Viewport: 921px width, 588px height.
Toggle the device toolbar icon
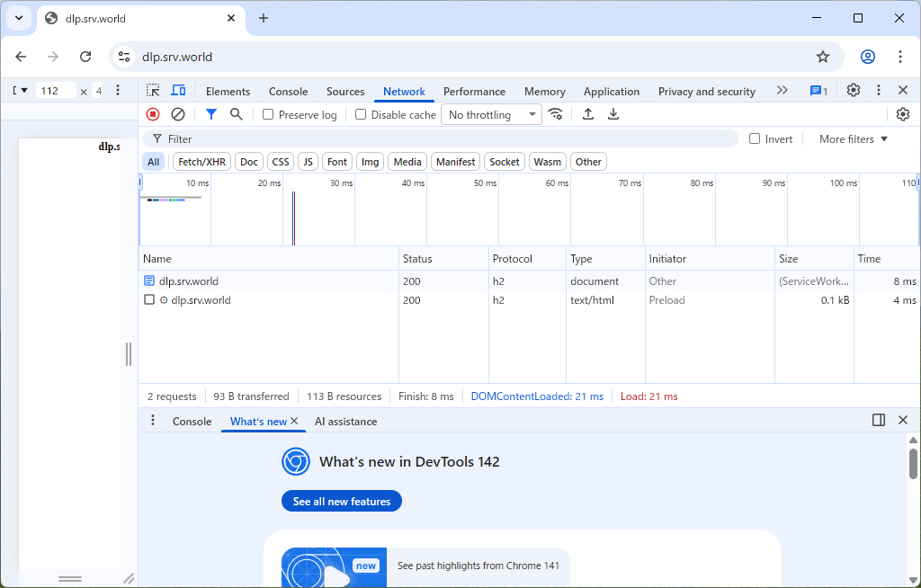click(178, 91)
